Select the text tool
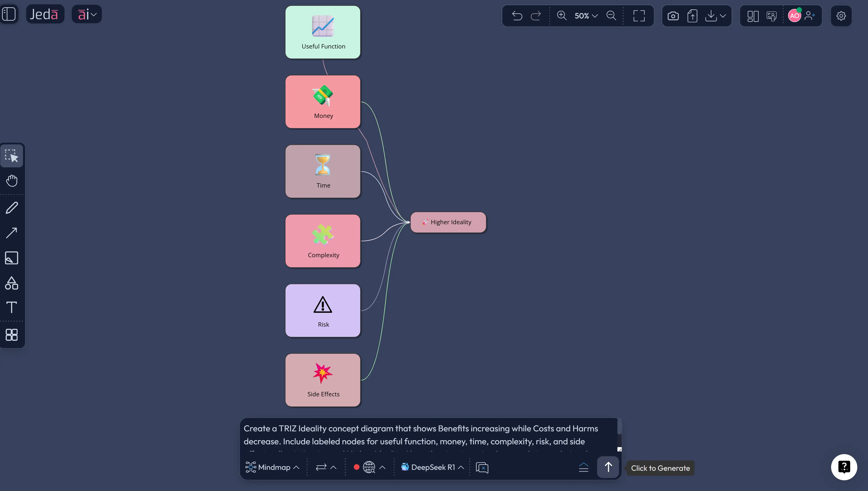Screen dimensions: 868x491 coord(12,307)
